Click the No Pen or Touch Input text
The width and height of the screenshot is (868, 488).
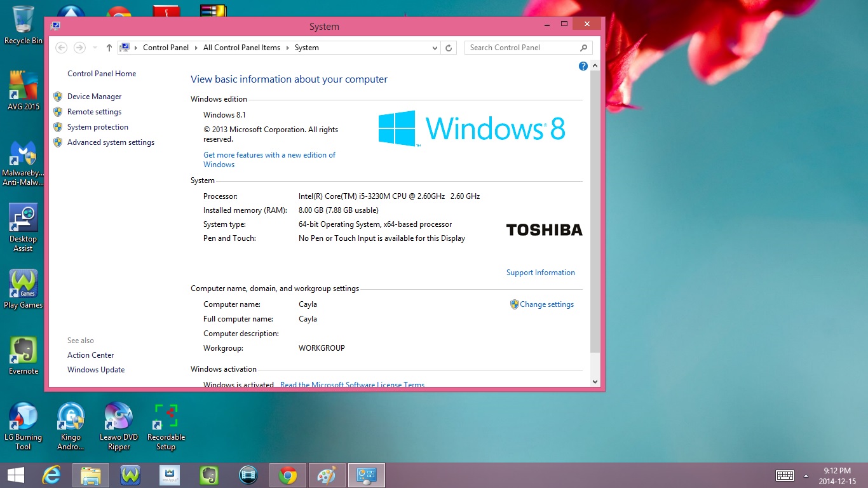[382, 238]
